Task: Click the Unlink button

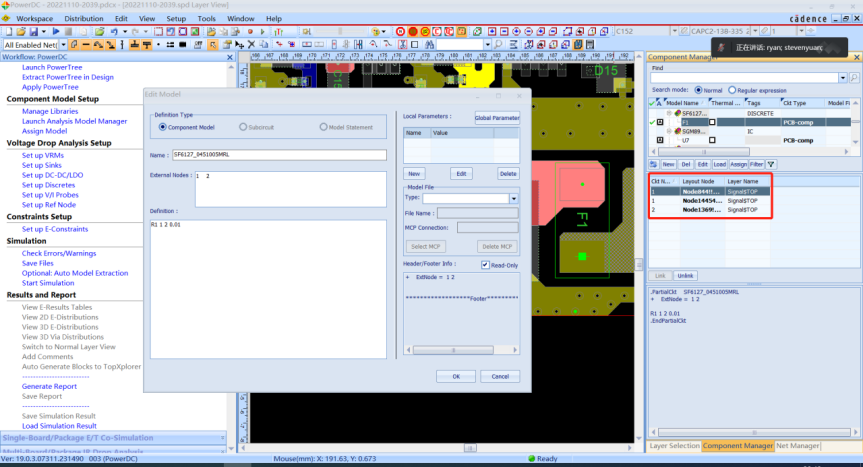Action: point(685,276)
